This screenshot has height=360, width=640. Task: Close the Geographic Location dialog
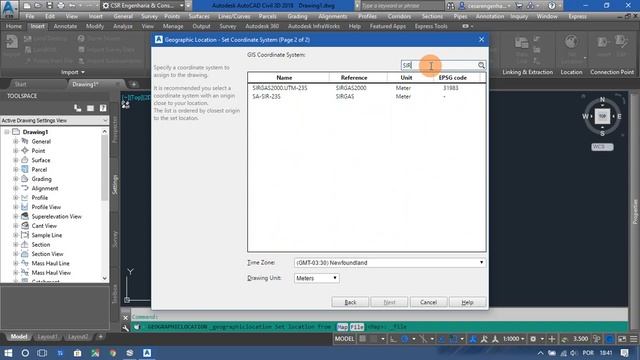tap(481, 40)
